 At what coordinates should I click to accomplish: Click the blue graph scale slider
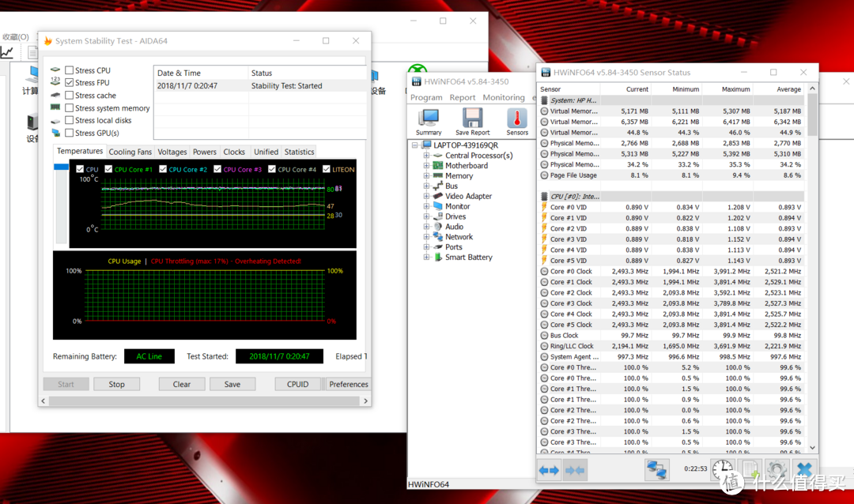61,167
